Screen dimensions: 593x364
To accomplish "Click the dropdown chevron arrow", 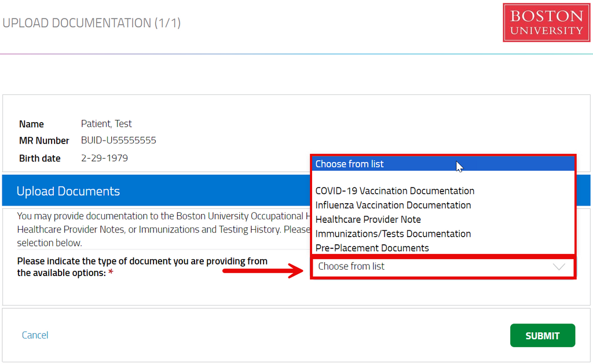I will click(x=559, y=267).
